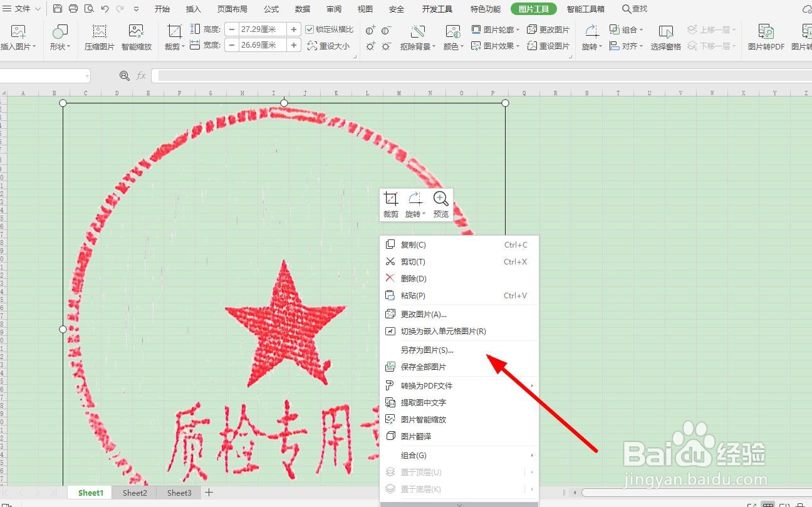The width and height of the screenshot is (812, 507).
Task: Increase width with plus stepper
Action: [x=294, y=45]
